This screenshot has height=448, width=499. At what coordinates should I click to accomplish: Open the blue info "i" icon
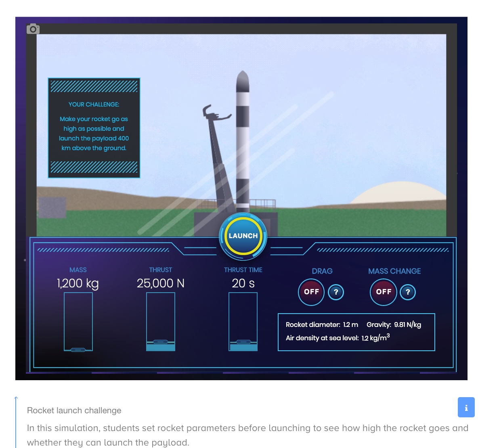click(x=466, y=408)
